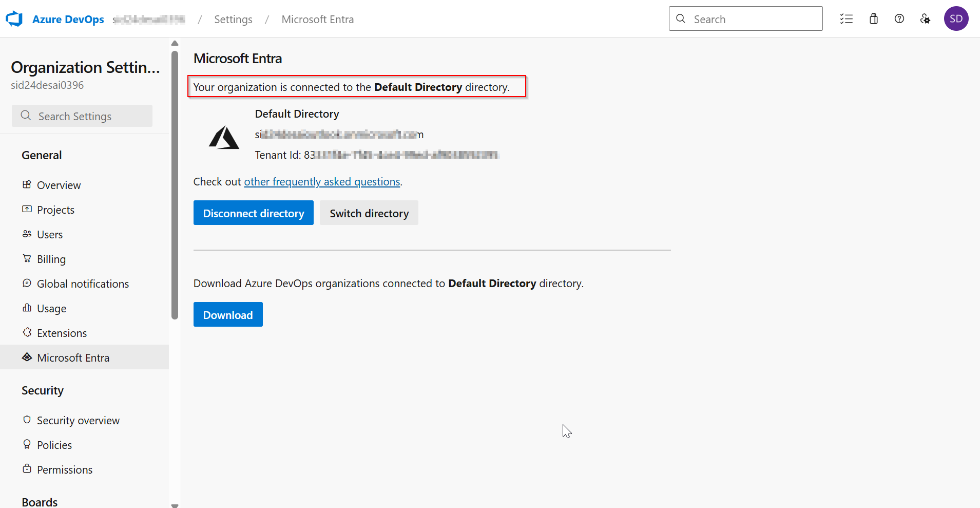The height and width of the screenshot is (508, 980).
Task: Click the Policies sidebar icon
Action: (x=27, y=444)
